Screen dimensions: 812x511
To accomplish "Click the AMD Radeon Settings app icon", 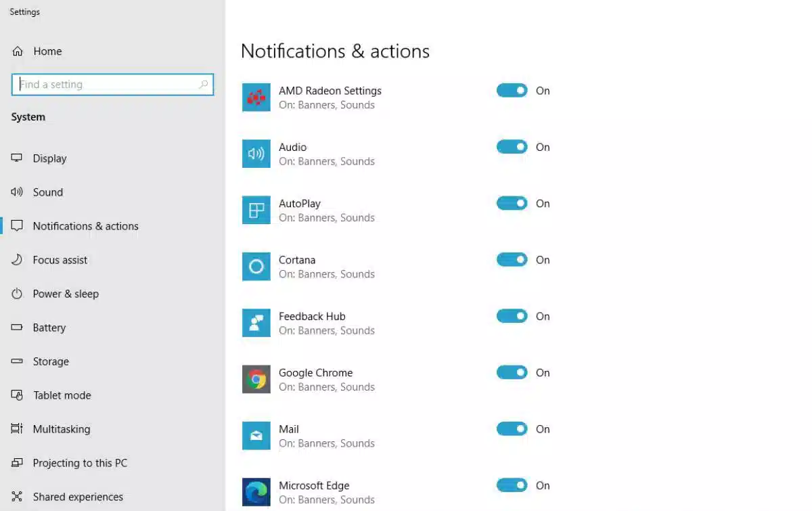I will pyautogui.click(x=256, y=97).
